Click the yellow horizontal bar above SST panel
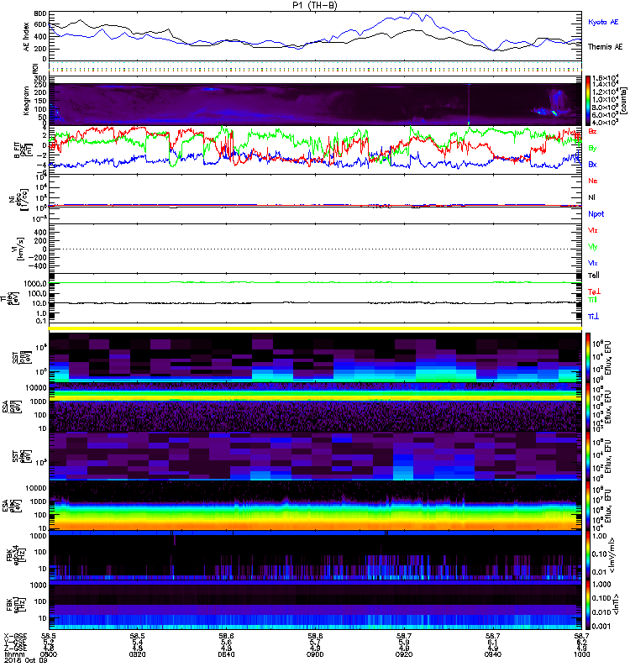The height and width of the screenshot is (672, 630). (316, 328)
